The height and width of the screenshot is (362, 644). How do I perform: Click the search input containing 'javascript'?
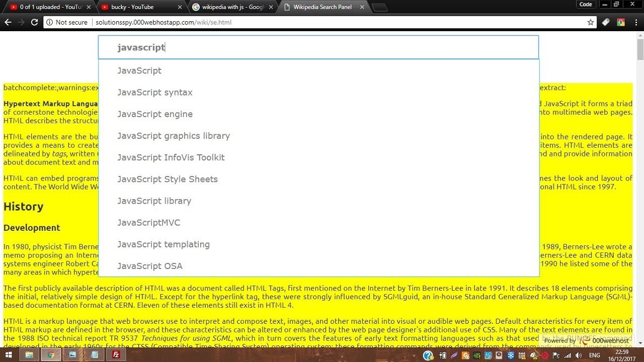(318, 47)
